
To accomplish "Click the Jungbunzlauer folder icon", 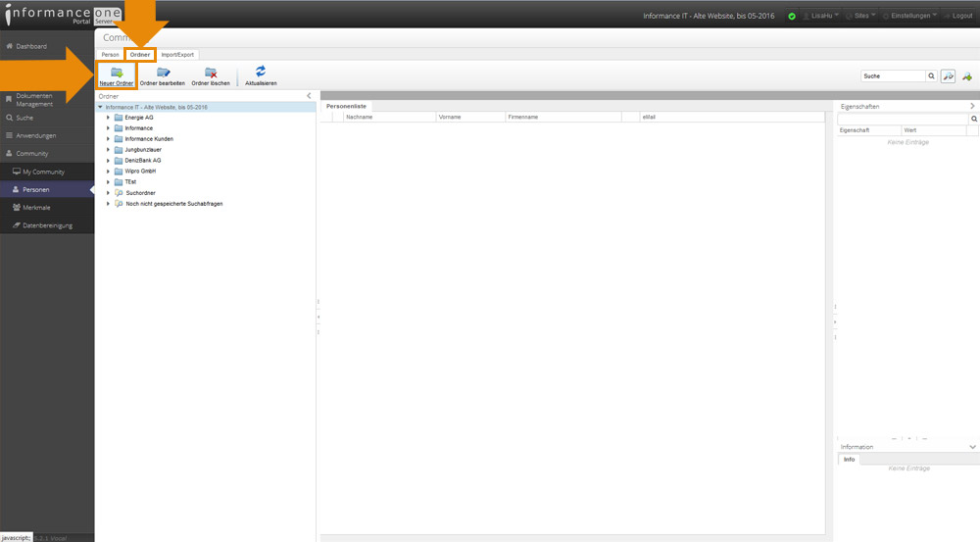I will (x=119, y=149).
